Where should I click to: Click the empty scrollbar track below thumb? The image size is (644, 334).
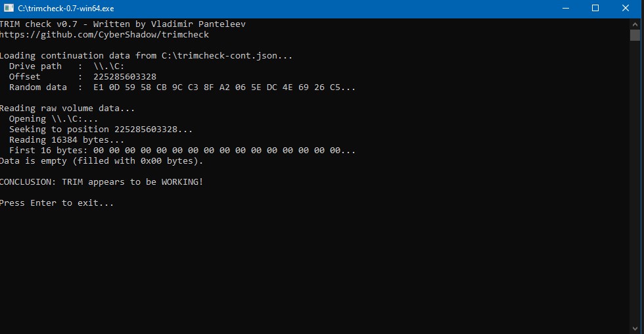635,184
